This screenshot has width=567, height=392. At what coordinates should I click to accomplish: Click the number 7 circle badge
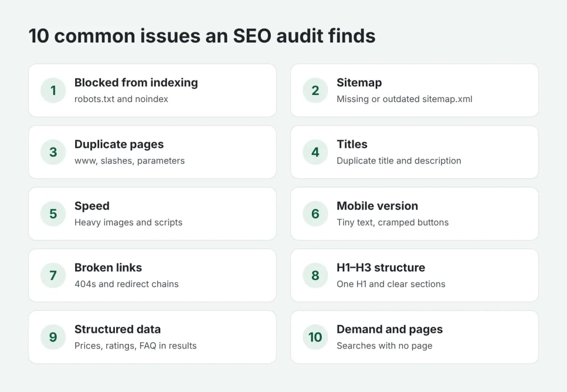(53, 275)
